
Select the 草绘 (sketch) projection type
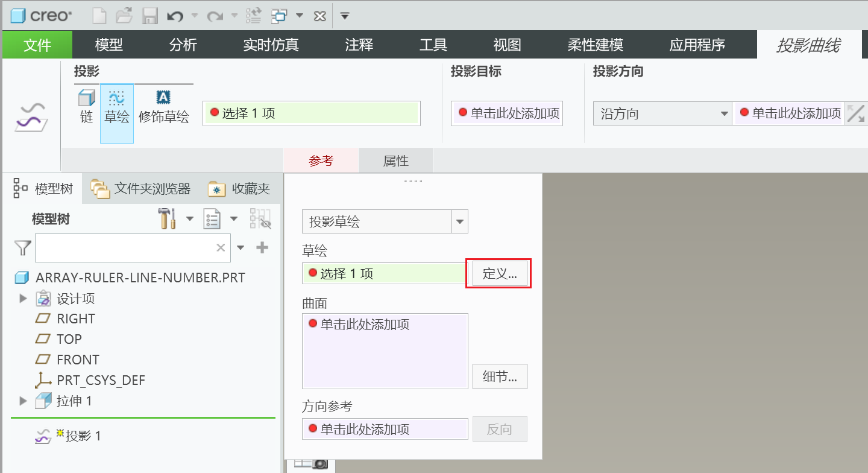117,113
